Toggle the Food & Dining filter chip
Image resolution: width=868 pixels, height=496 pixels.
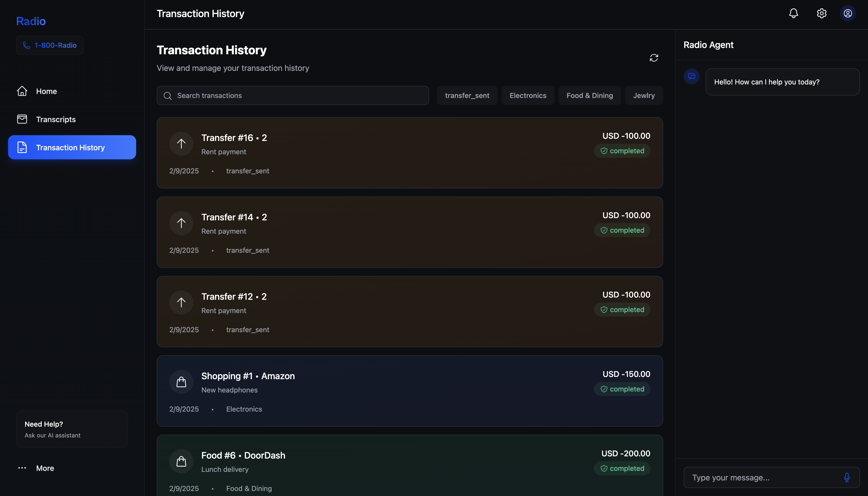coord(589,95)
